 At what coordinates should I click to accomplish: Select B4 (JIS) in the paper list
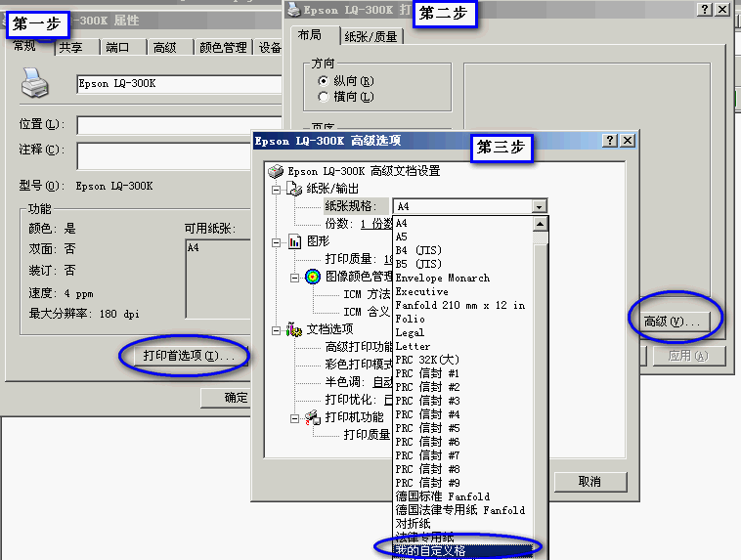coord(463,250)
